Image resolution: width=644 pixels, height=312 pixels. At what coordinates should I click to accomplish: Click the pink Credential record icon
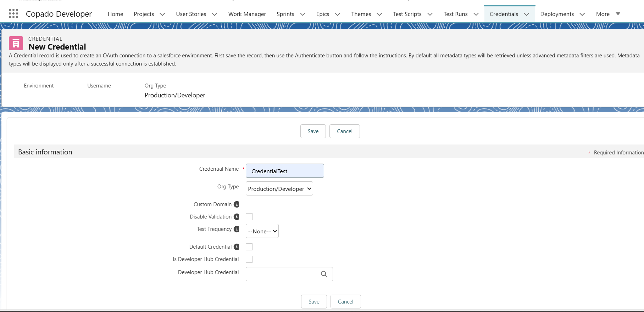(16, 43)
